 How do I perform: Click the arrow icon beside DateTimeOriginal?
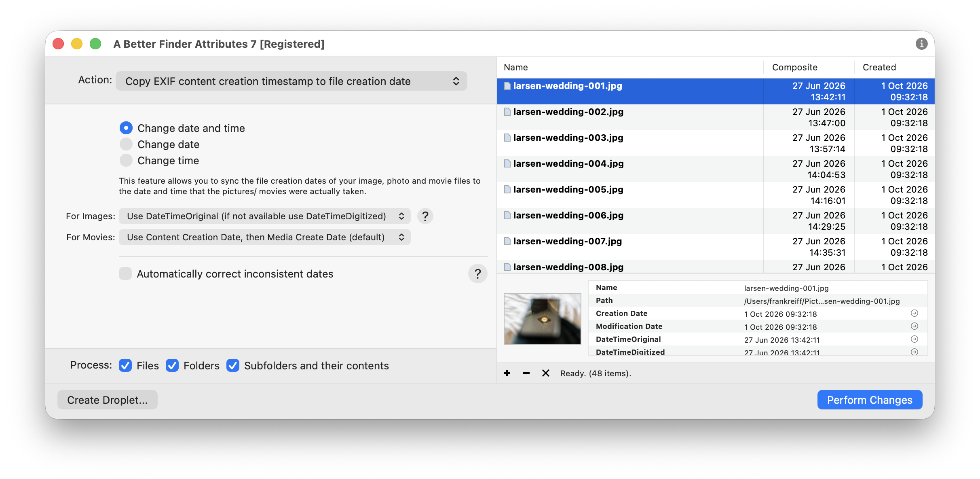click(915, 339)
